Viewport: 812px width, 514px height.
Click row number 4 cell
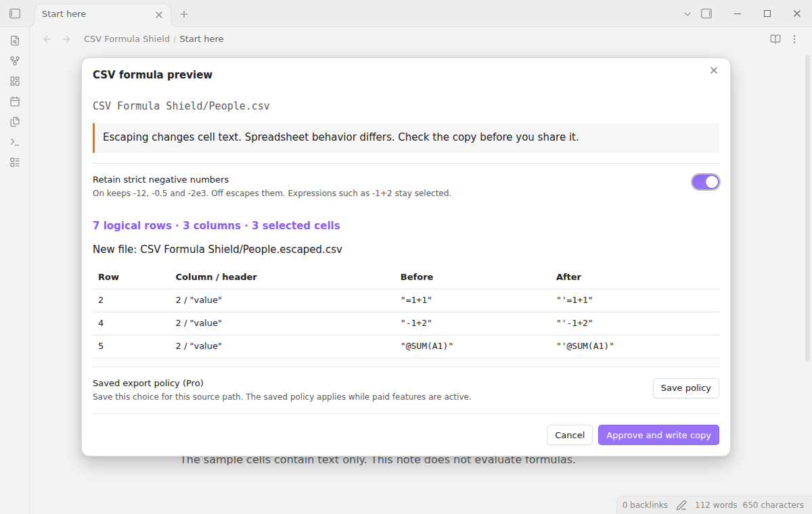[101, 323]
